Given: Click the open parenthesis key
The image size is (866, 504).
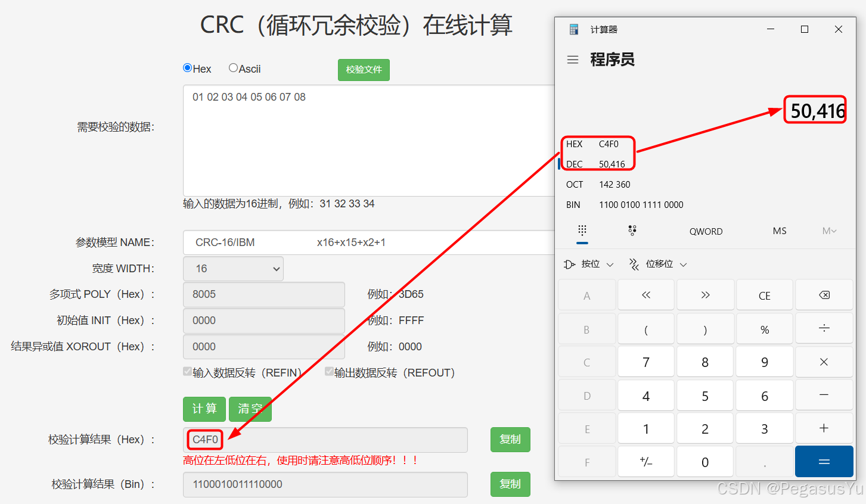Looking at the screenshot, I should point(646,328).
